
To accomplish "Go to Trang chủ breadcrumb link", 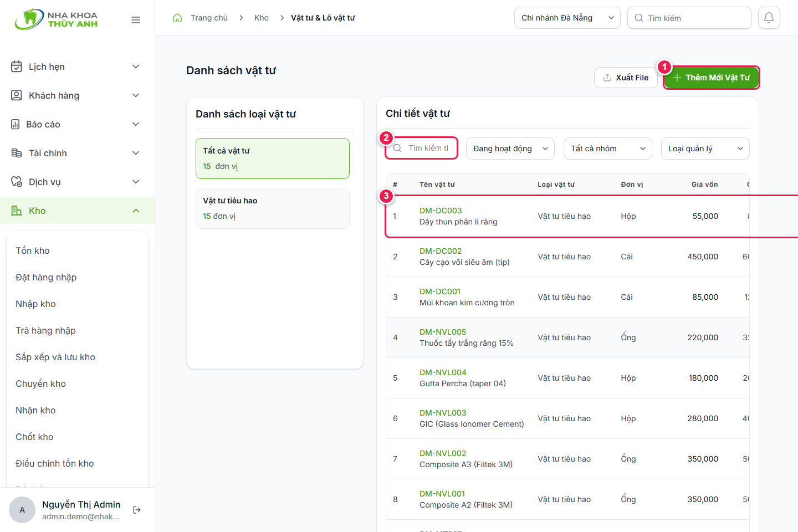I will pyautogui.click(x=209, y=18).
